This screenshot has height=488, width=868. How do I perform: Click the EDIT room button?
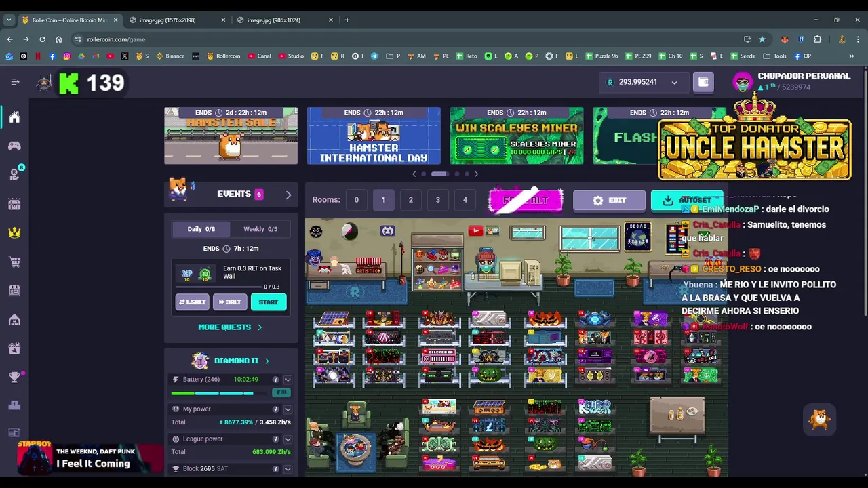(609, 201)
